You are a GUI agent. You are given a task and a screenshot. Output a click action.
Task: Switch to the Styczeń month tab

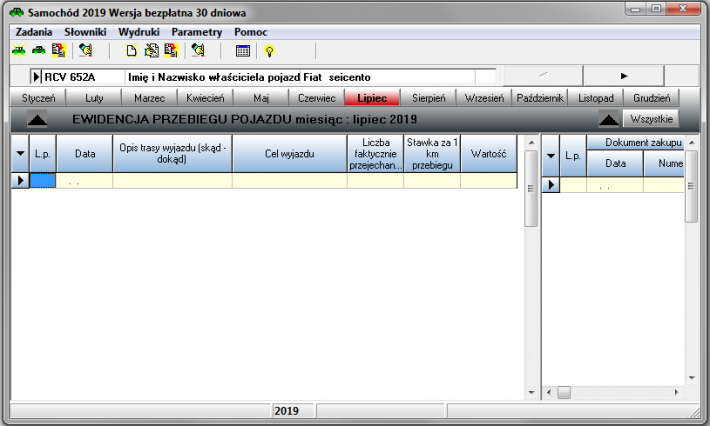[38, 98]
